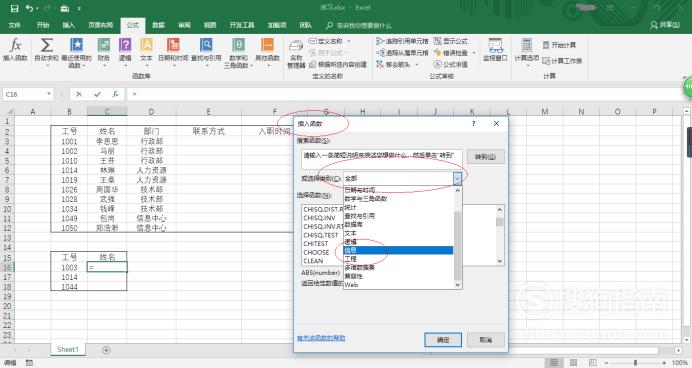692x368 pixels.
Task: Open Calculation Options (计算选项)
Action: pos(527,52)
